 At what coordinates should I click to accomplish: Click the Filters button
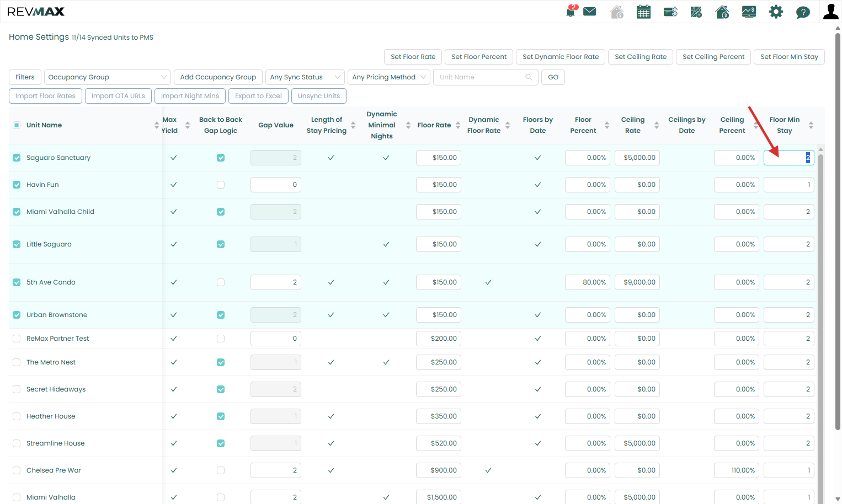(x=25, y=77)
